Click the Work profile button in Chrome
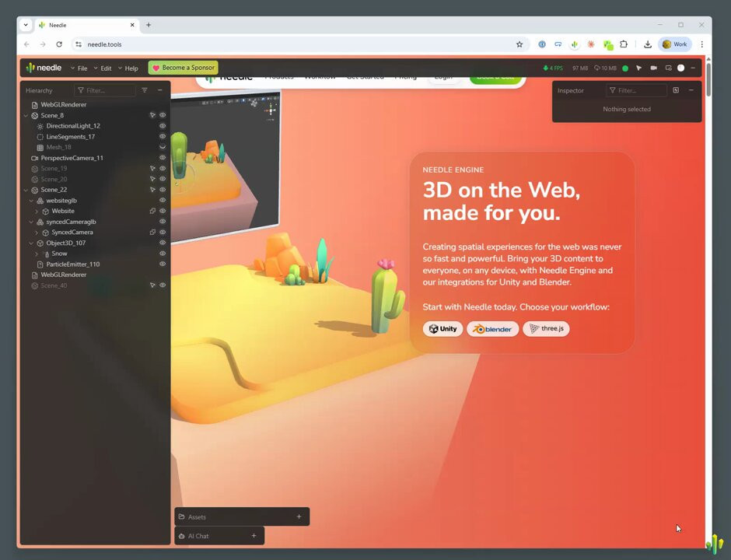This screenshot has height=560, width=731. 674,44
